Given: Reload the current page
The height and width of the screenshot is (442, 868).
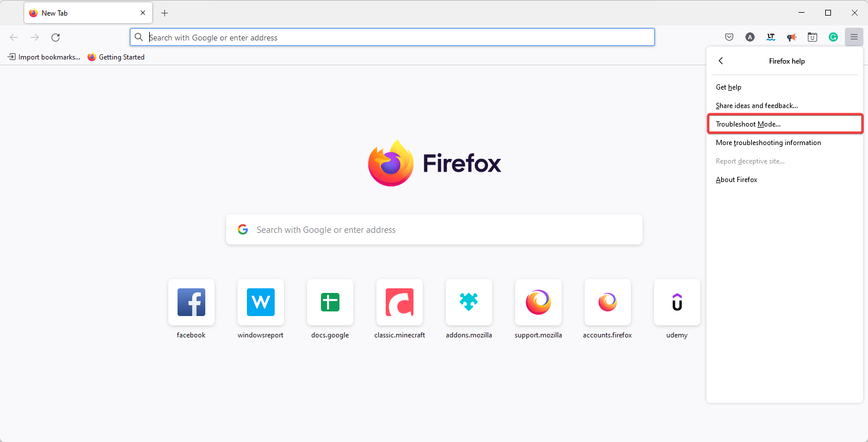Looking at the screenshot, I should [x=56, y=37].
